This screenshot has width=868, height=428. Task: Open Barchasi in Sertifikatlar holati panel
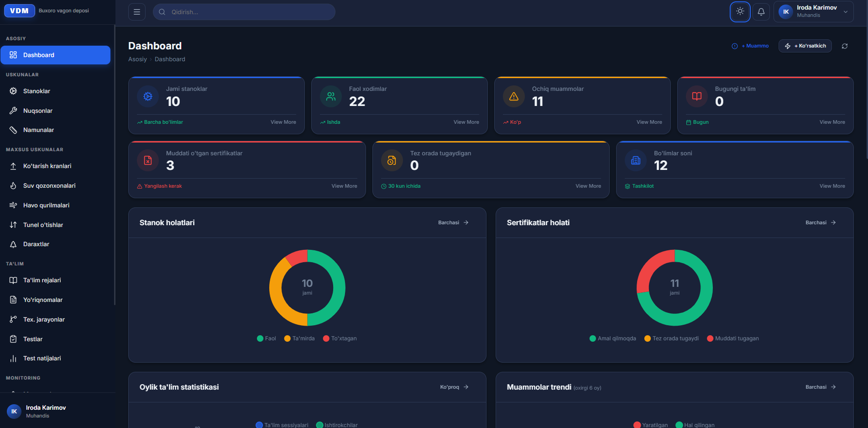821,222
